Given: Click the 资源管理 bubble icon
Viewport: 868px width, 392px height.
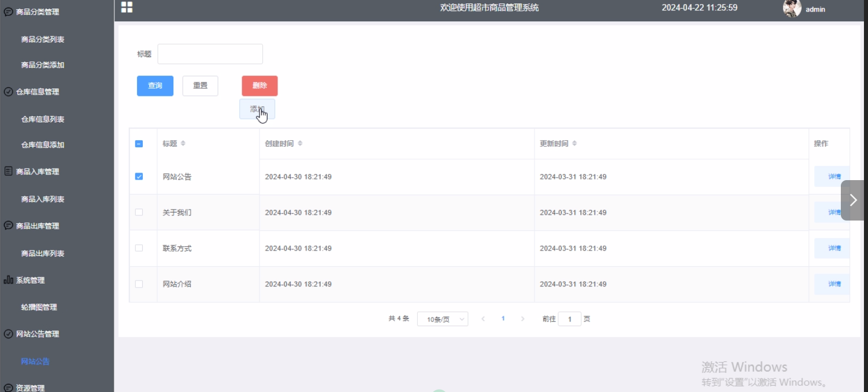Looking at the screenshot, I should click(x=8, y=388).
